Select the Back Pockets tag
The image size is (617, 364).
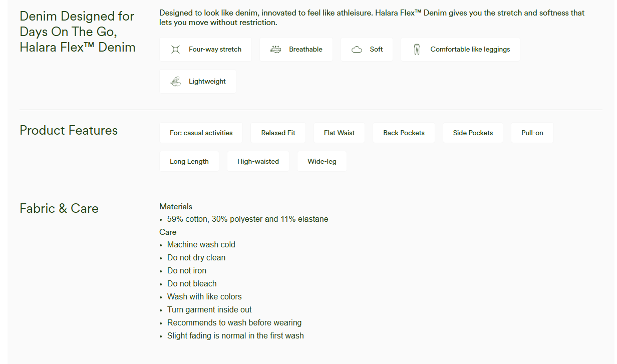pyautogui.click(x=404, y=133)
